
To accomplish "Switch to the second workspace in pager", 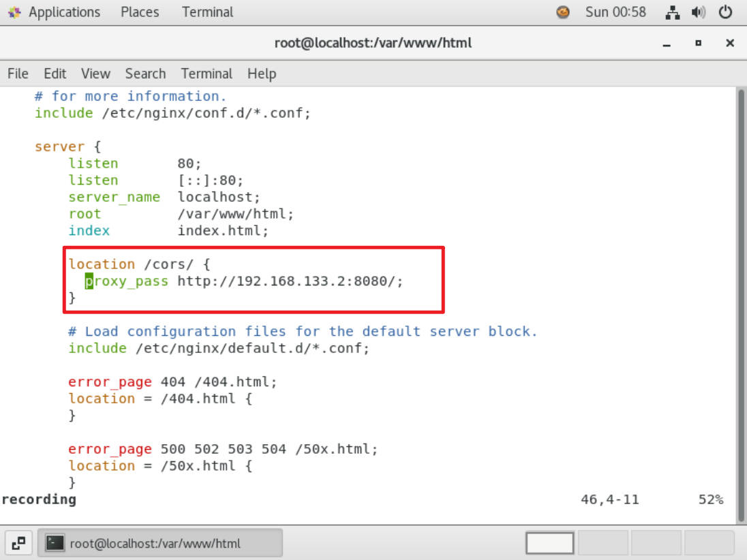I will coord(603,543).
